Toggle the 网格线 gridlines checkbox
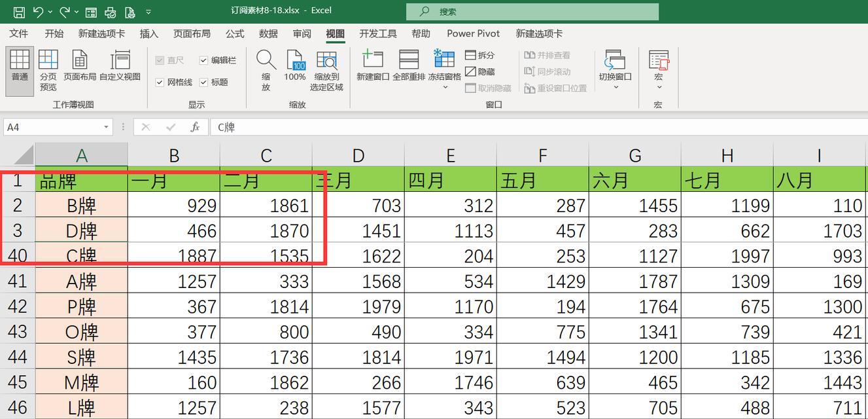This screenshot has height=419, width=868. 160,82
